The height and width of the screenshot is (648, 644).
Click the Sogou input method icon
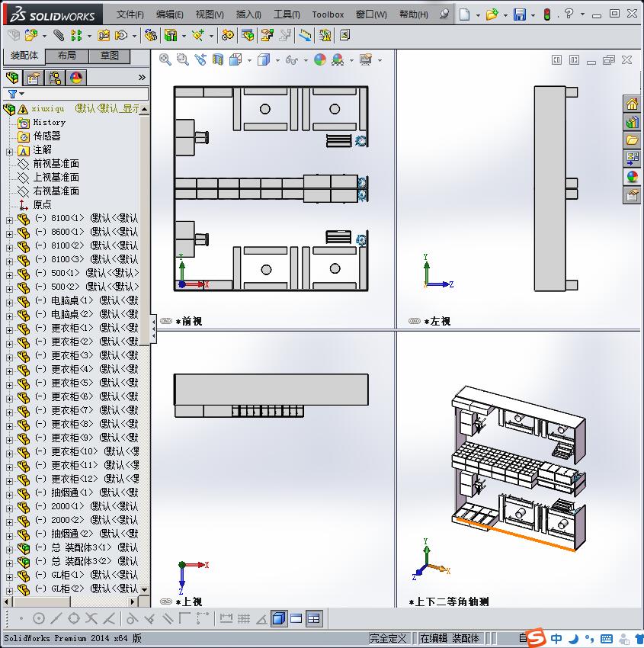(537, 638)
